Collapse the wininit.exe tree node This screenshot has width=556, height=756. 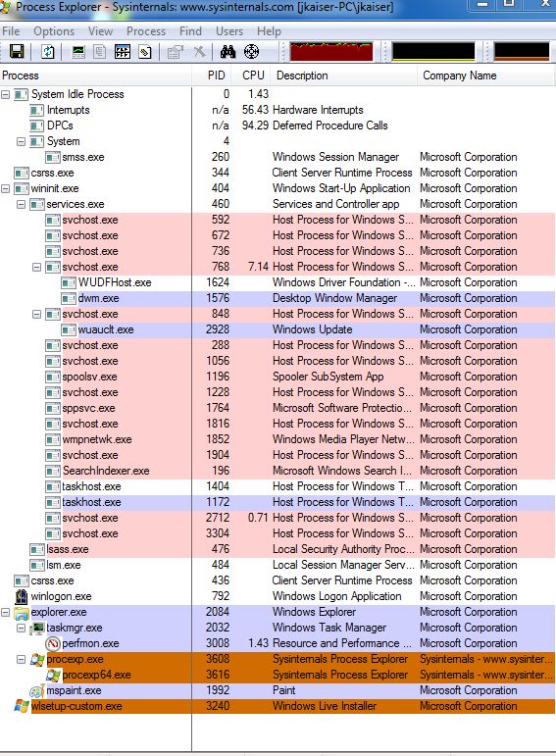click(x=5, y=188)
